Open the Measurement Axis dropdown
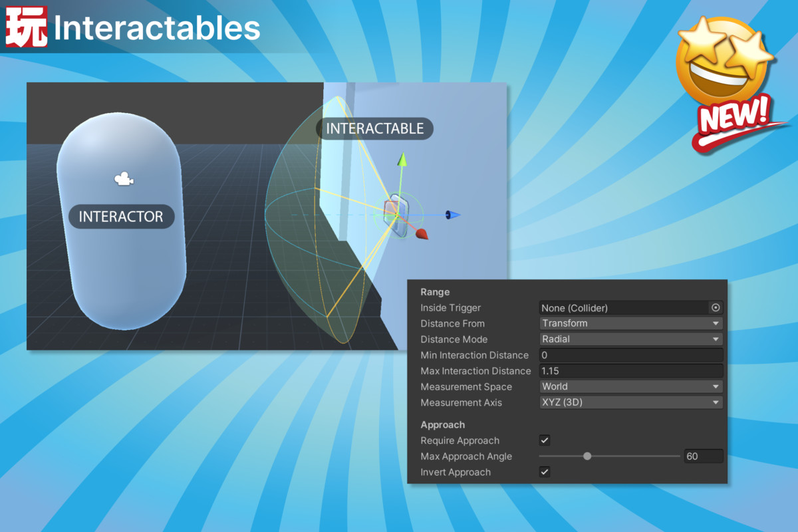Viewport: 798px width, 532px height. [630, 402]
